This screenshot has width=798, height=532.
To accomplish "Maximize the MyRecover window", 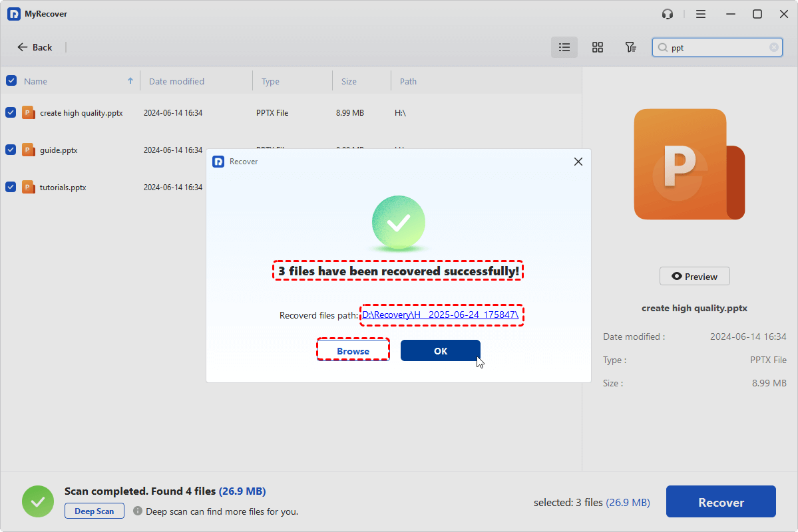I will pyautogui.click(x=757, y=14).
